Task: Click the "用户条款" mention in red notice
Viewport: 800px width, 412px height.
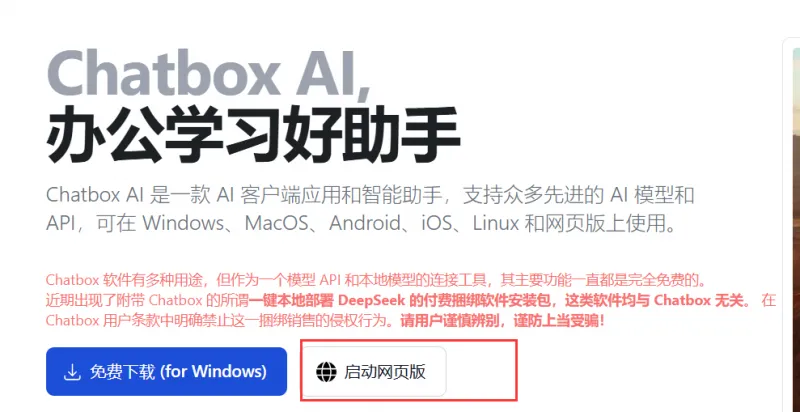Action: coord(131,321)
